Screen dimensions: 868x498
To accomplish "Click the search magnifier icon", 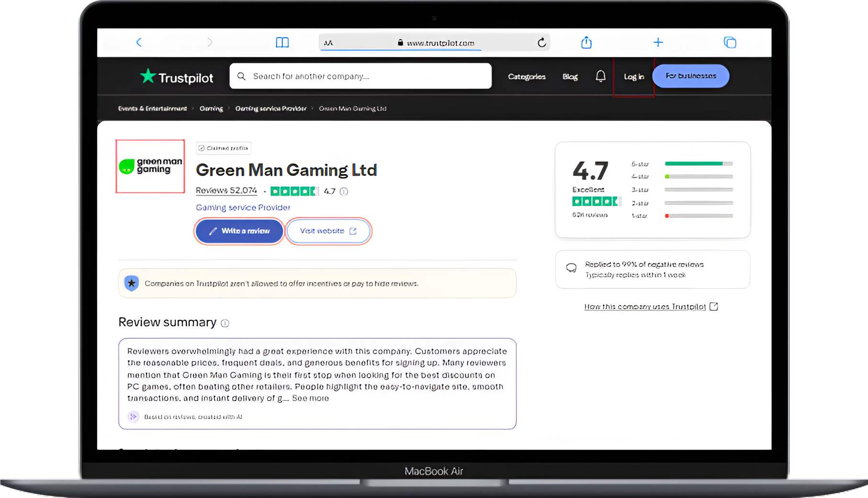I will coord(241,76).
